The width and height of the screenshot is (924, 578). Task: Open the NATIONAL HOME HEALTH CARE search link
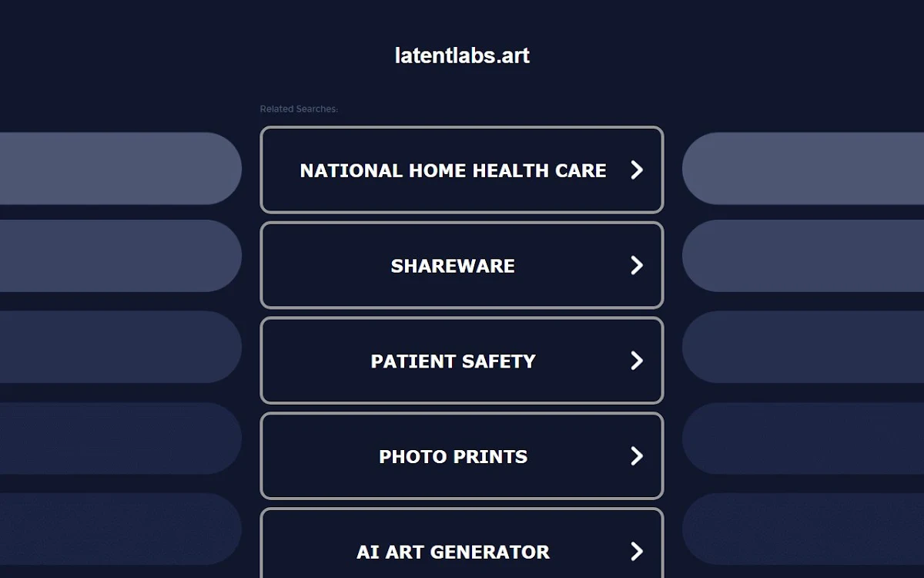click(x=462, y=170)
